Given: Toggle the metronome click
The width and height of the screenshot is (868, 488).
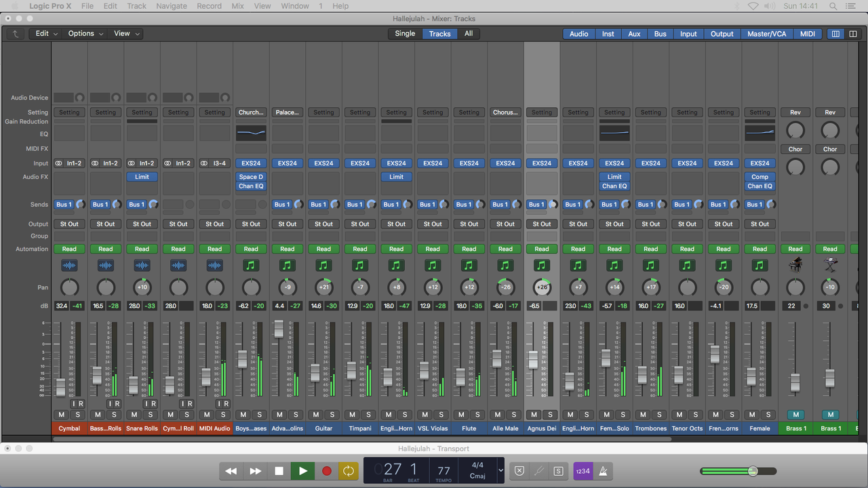Looking at the screenshot, I should [x=603, y=471].
